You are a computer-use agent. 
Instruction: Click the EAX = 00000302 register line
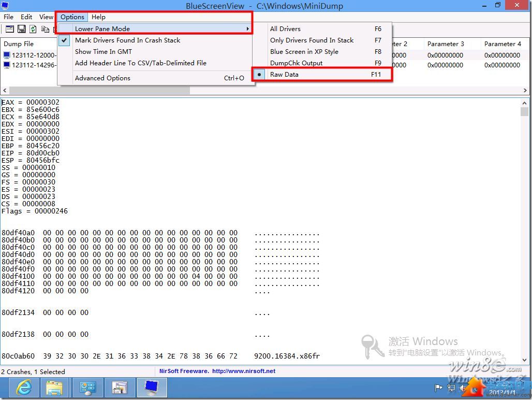click(x=31, y=102)
